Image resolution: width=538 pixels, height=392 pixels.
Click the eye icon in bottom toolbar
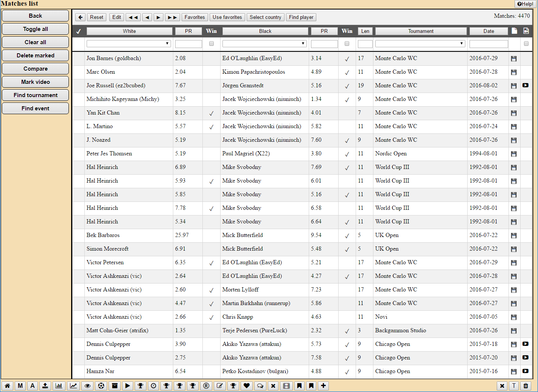click(x=87, y=386)
